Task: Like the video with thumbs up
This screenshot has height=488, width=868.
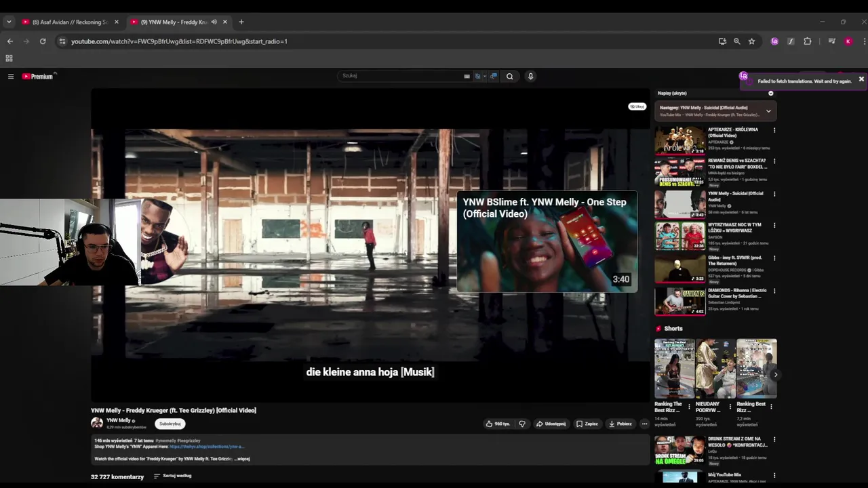Action: [x=498, y=424]
